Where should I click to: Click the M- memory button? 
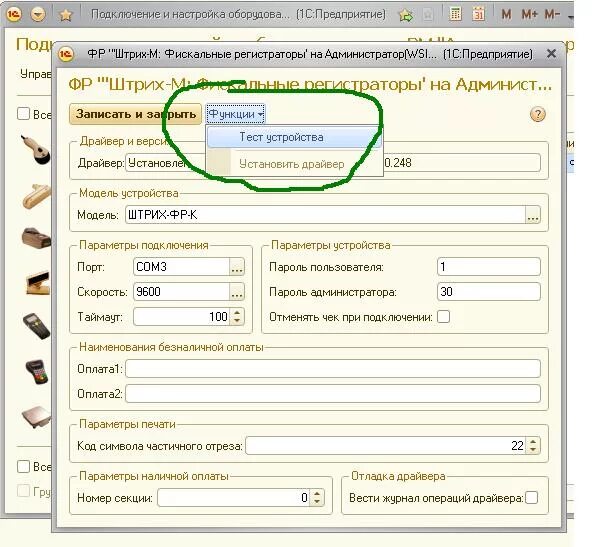pos(552,14)
